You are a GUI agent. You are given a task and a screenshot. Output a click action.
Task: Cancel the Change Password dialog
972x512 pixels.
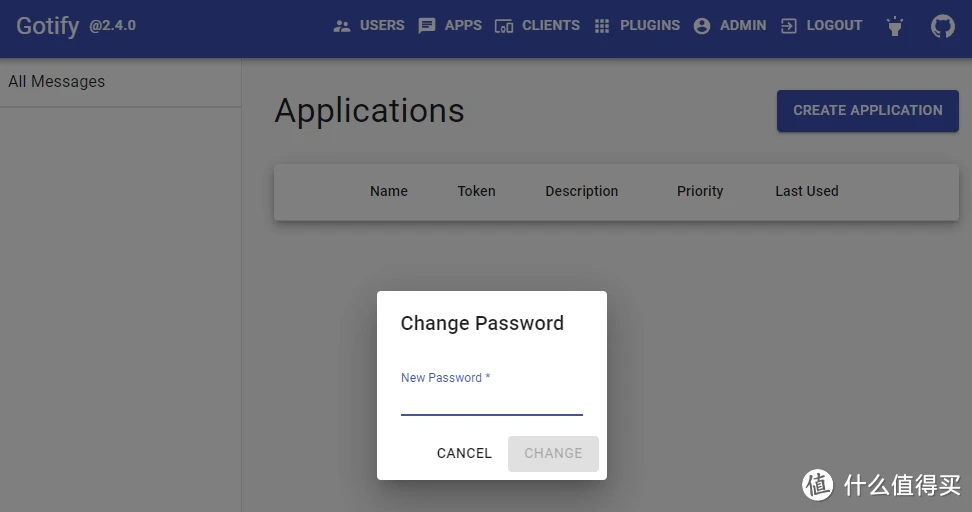click(x=464, y=453)
